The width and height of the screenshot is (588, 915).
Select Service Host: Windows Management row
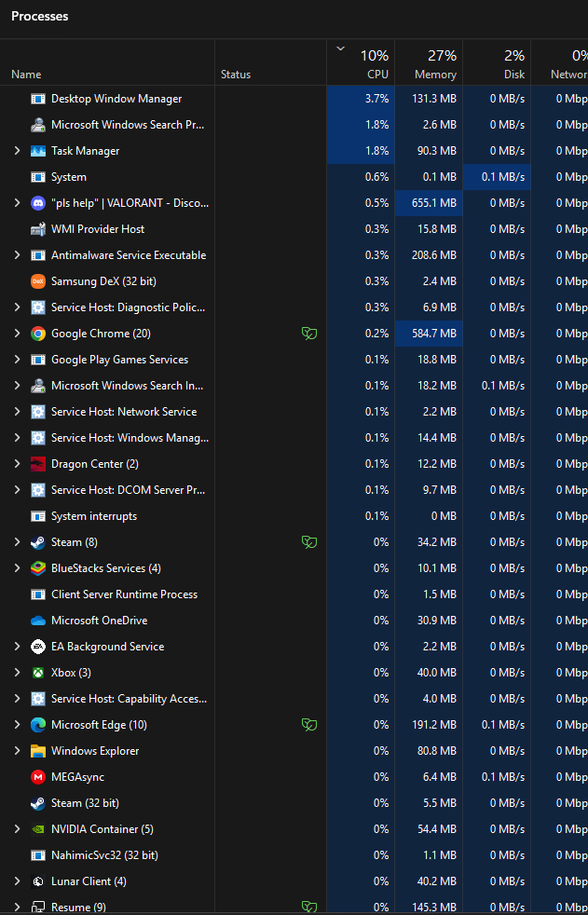[x=294, y=438]
